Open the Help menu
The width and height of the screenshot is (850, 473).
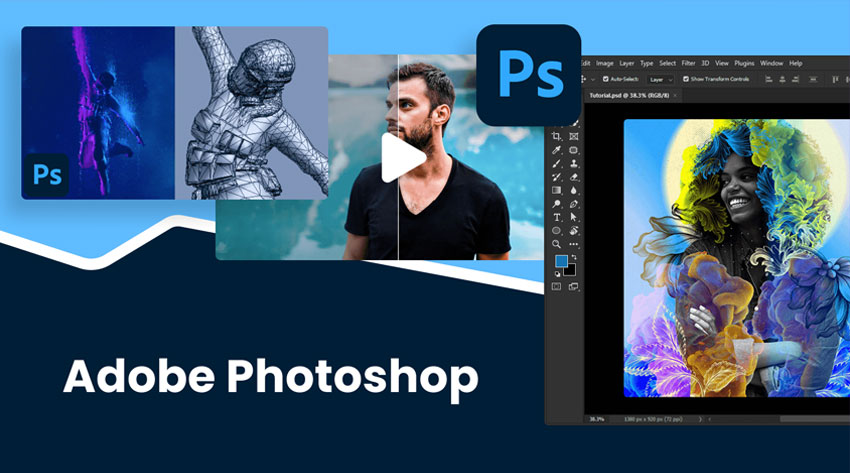(x=795, y=63)
